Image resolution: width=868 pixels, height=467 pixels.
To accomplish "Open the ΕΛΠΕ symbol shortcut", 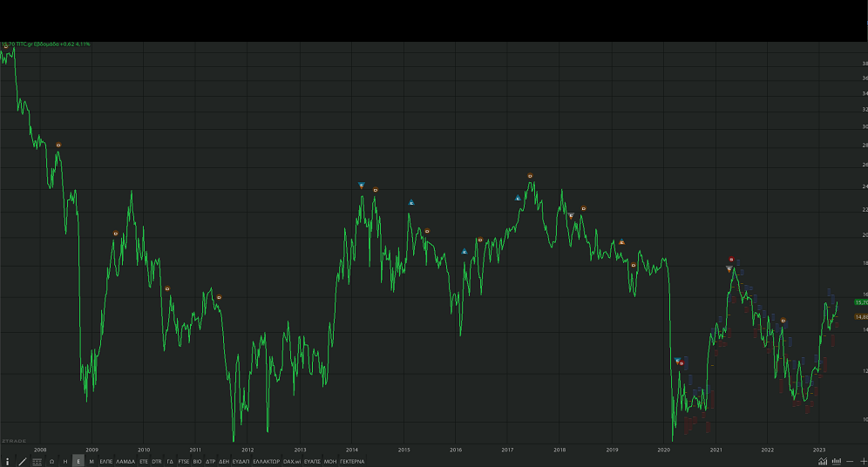I will [105, 462].
